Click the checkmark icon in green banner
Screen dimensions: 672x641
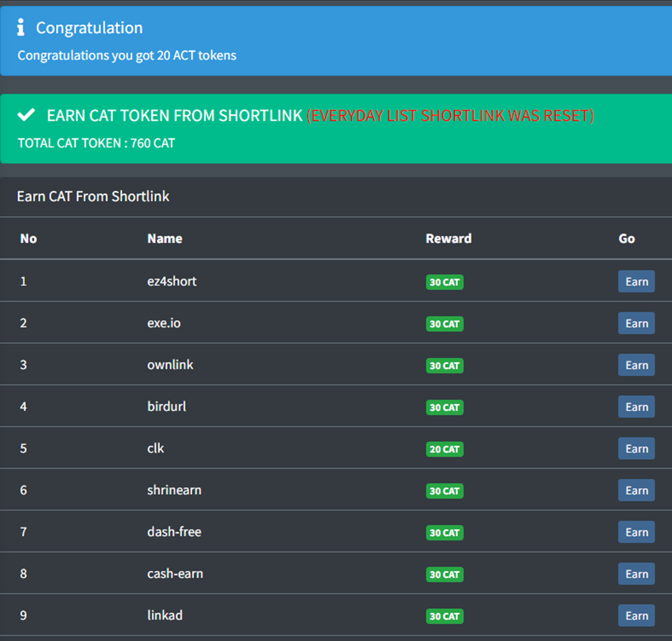26,115
